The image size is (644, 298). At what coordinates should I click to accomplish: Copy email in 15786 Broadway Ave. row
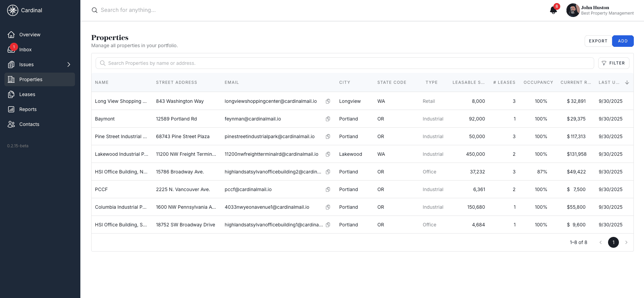pos(328,172)
